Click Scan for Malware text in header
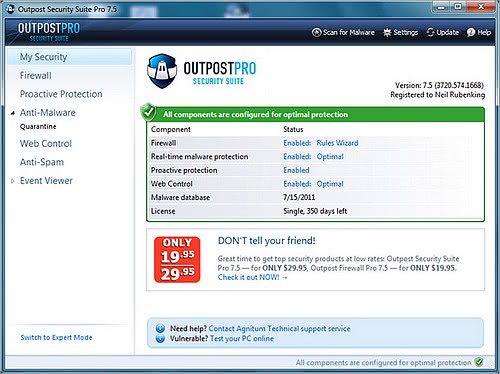The width and height of the screenshot is (500, 374). coord(349,32)
